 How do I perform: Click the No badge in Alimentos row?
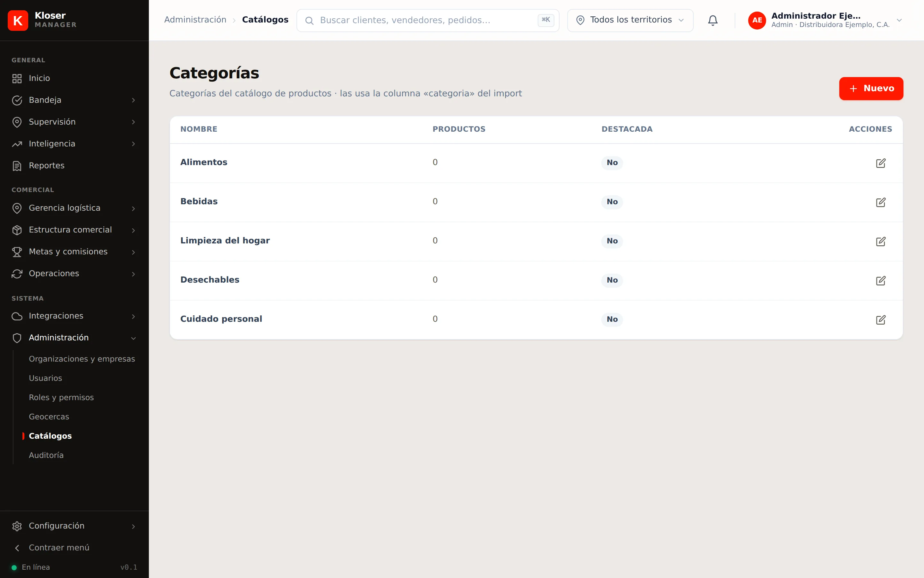click(x=612, y=162)
